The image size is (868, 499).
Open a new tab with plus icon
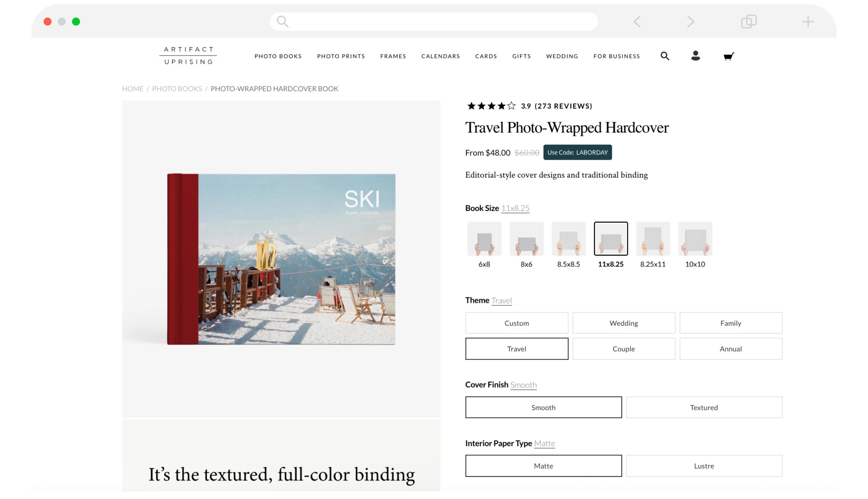click(807, 22)
